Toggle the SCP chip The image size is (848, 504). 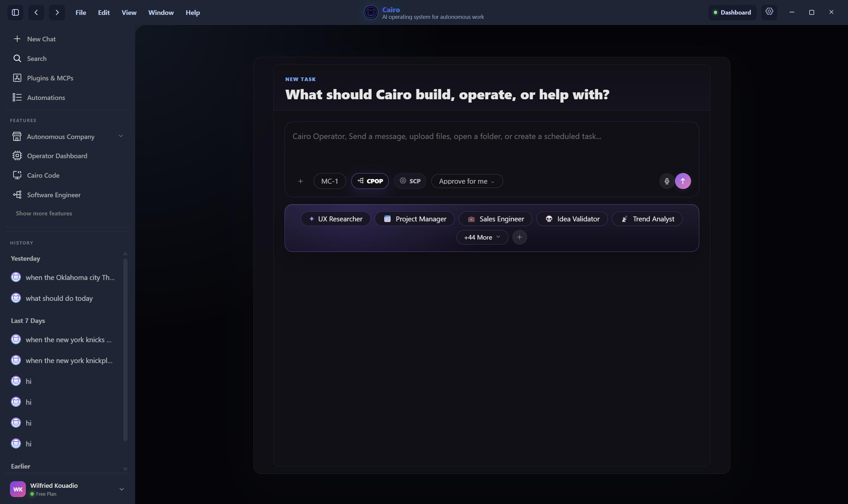coord(410,181)
